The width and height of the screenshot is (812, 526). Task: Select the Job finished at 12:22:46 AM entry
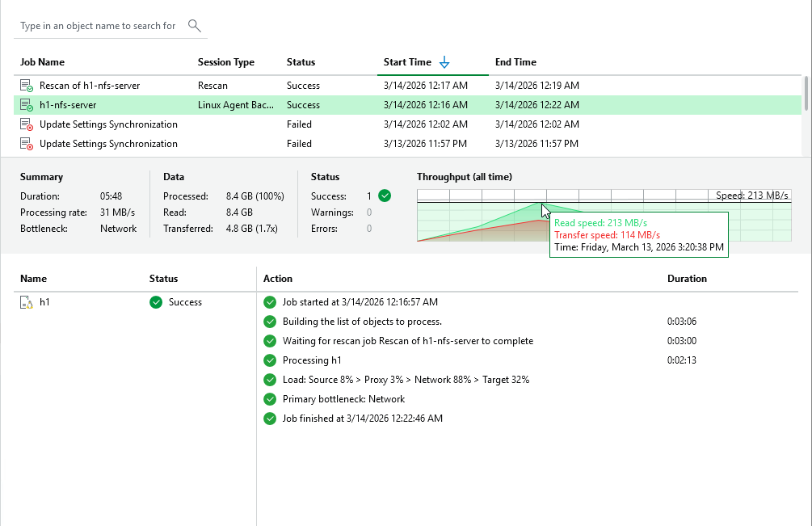[x=362, y=419]
